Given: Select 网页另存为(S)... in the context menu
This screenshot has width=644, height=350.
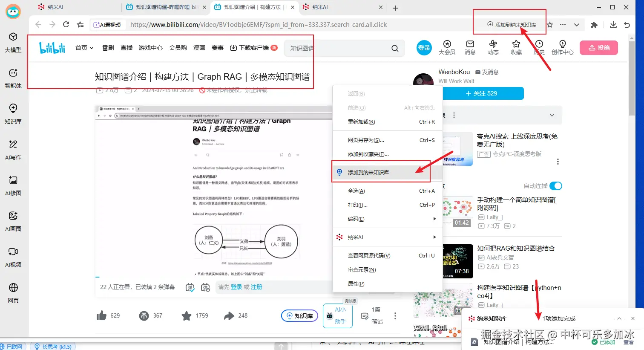Looking at the screenshot, I should click(x=388, y=140).
